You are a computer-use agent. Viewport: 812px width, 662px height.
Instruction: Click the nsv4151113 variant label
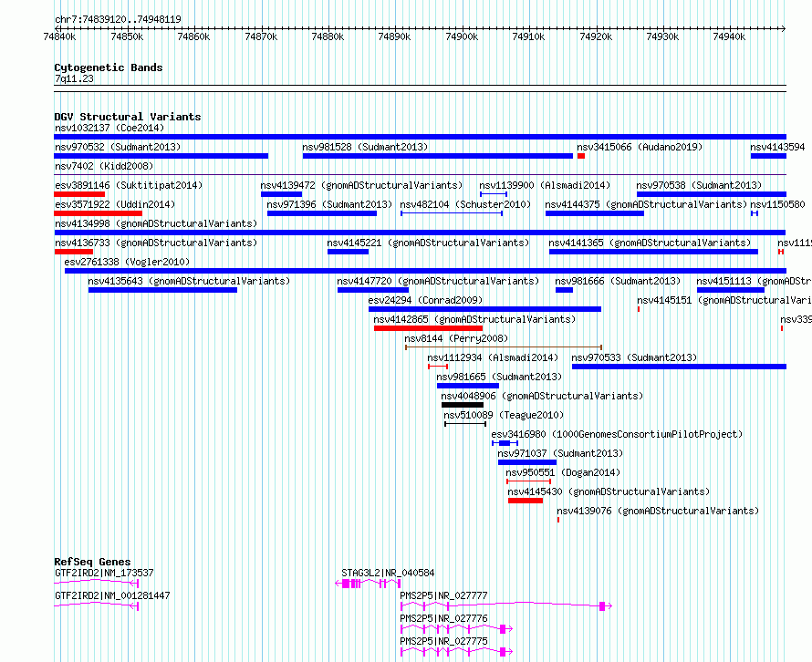(754, 281)
